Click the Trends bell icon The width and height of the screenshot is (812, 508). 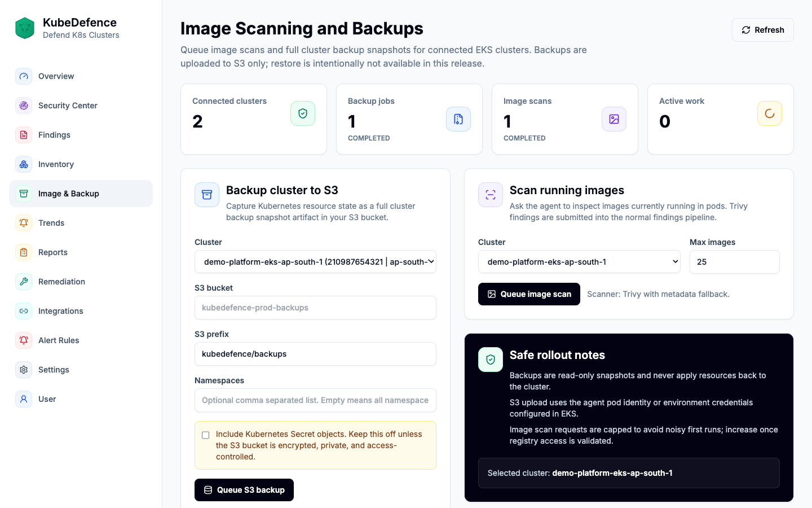(24, 223)
